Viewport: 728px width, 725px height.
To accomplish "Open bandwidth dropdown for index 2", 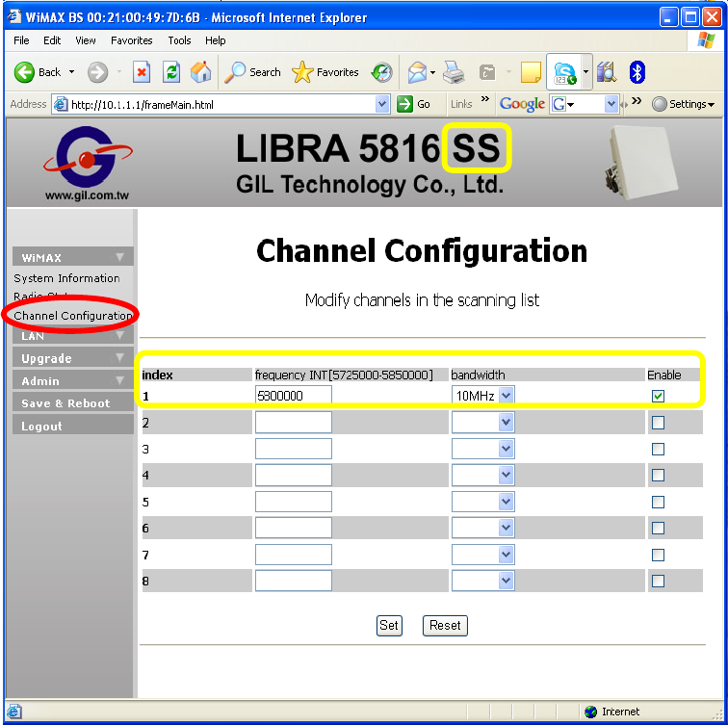I will pos(482,423).
